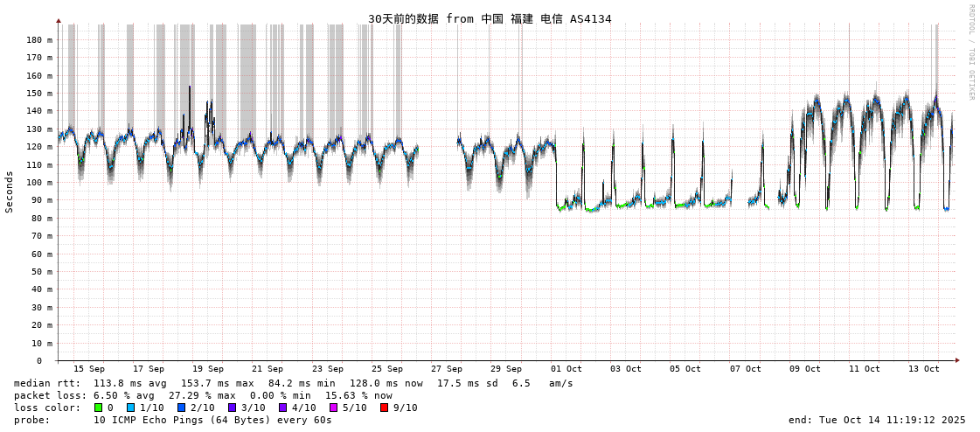Click the 4/10 loss color swatch
This screenshot has height=432, width=980.
(282, 408)
